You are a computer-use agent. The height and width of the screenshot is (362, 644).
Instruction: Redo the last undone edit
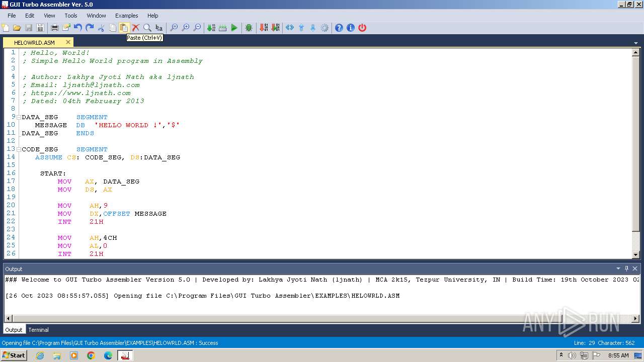click(90, 28)
